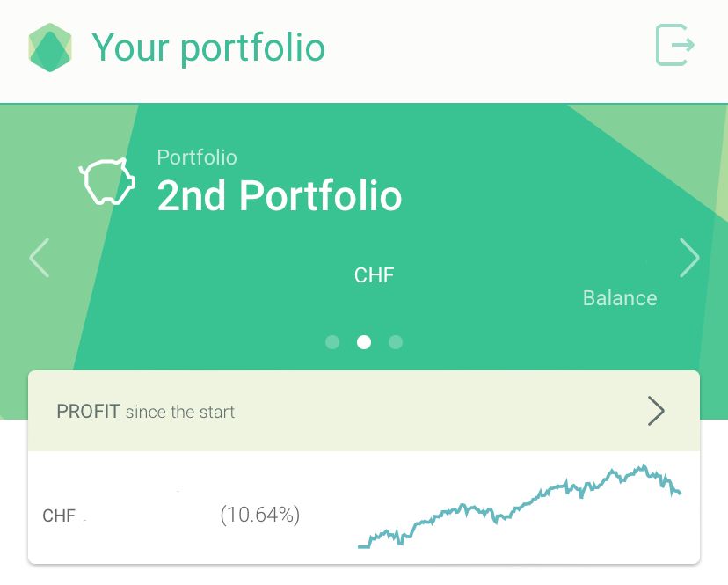This screenshot has width=728, height=585.
Task: Select the first carousel page dot
Action: pyautogui.click(x=332, y=342)
